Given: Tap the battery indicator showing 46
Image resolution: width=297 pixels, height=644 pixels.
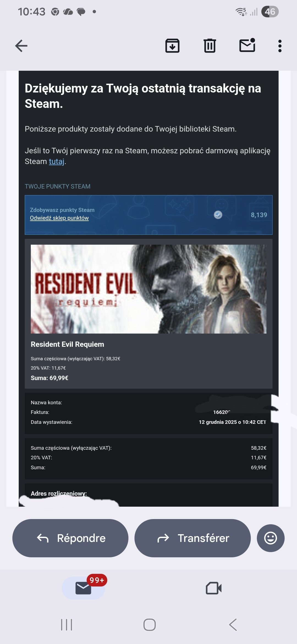Looking at the screenshot, I should [x=270, y=12].
